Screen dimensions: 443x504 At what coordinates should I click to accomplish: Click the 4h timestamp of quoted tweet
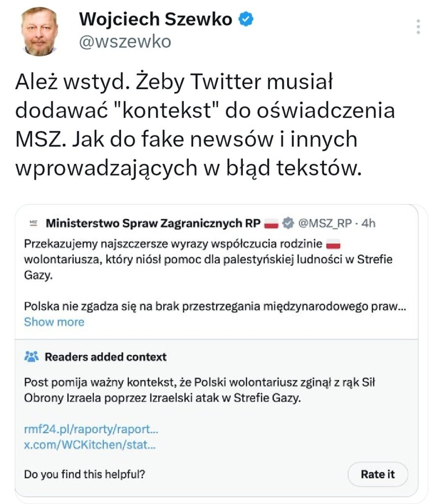pyautogui.click(x=368, y=223)
